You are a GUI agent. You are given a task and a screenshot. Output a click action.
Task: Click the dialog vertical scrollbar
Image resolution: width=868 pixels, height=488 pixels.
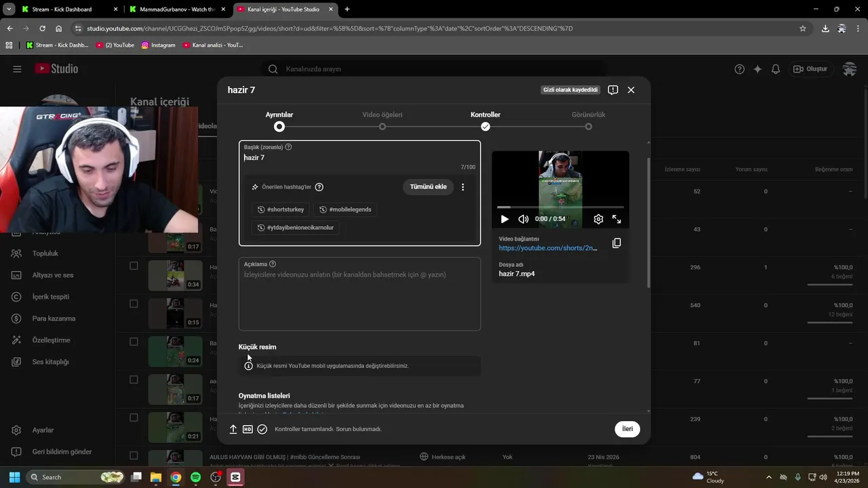coord(649,224)
